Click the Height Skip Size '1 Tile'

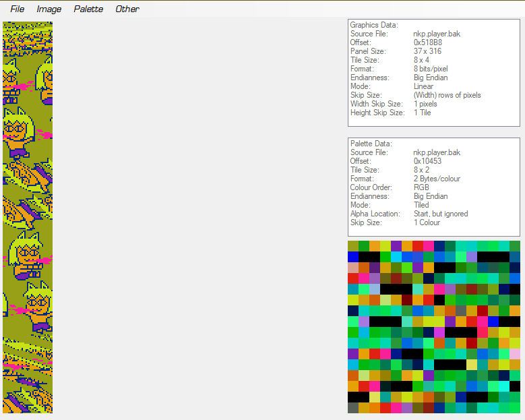[x=422, y=113]
